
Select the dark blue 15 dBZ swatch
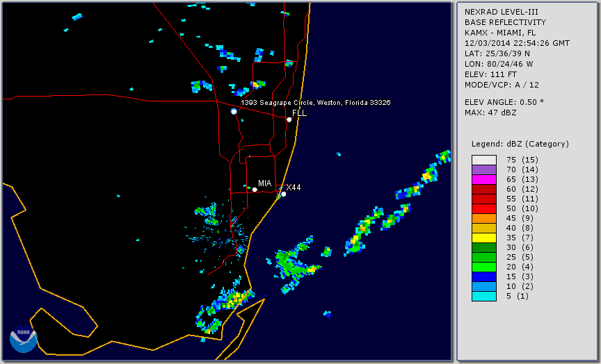tap(483, 276)
